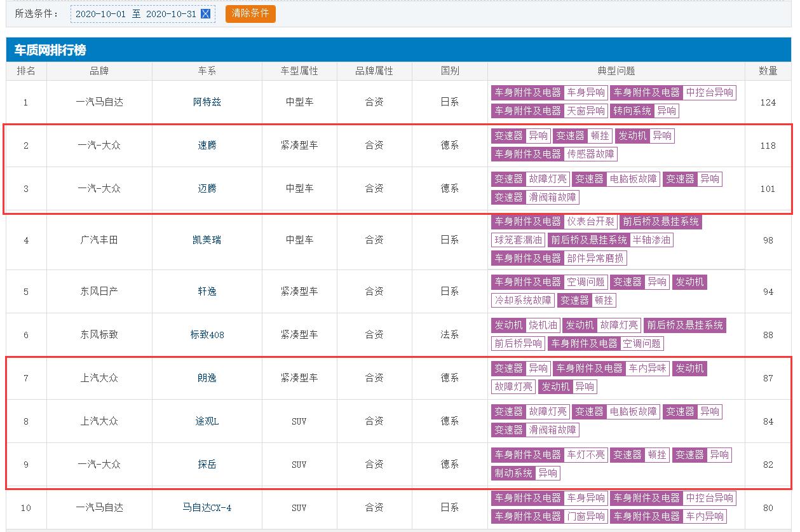Select the 发动机 异响 tag in the 朗逸 row

coord(567,386)
